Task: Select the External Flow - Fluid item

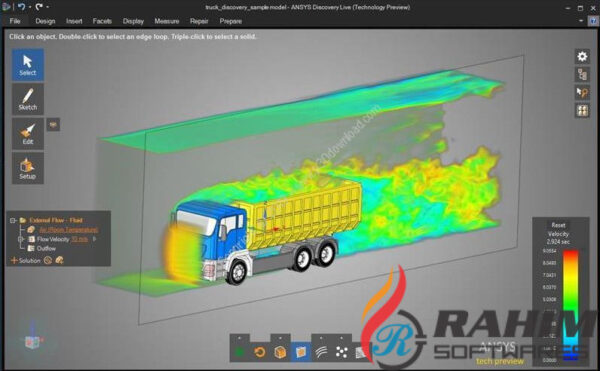Action: click(x=56, y=220)
